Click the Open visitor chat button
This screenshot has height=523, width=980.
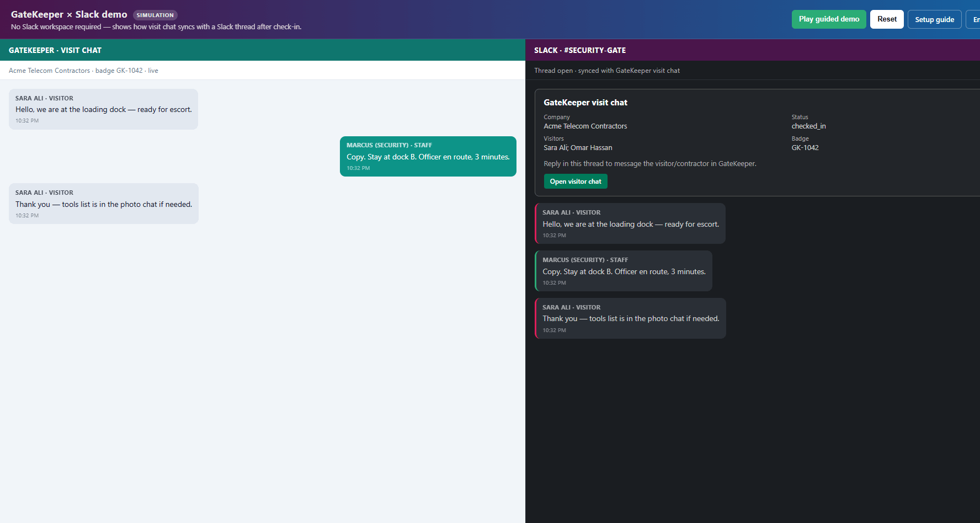(x=576, y=182)
